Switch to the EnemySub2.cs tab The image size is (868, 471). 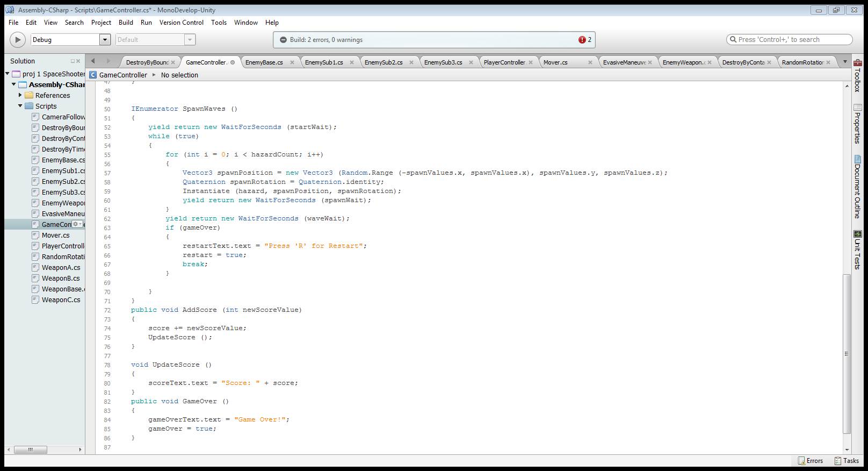(384, 62)
